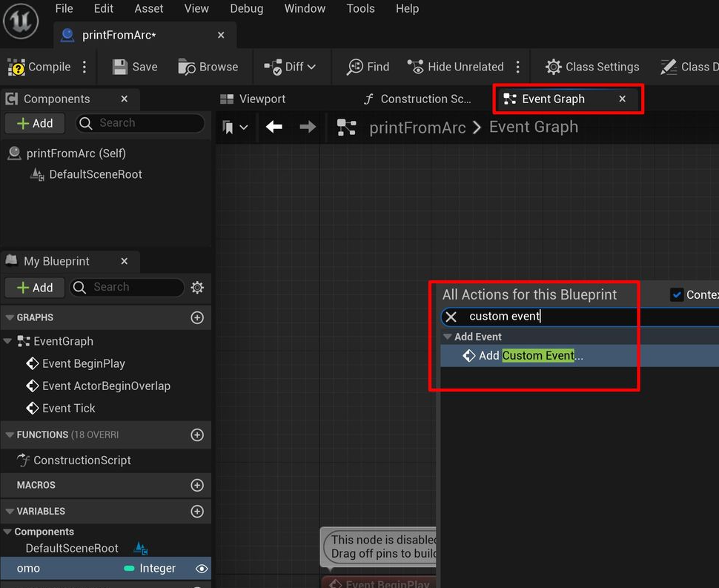719x588 pixels.
Task: Click Add button in Components panel
Action: (x=35, y=123)
